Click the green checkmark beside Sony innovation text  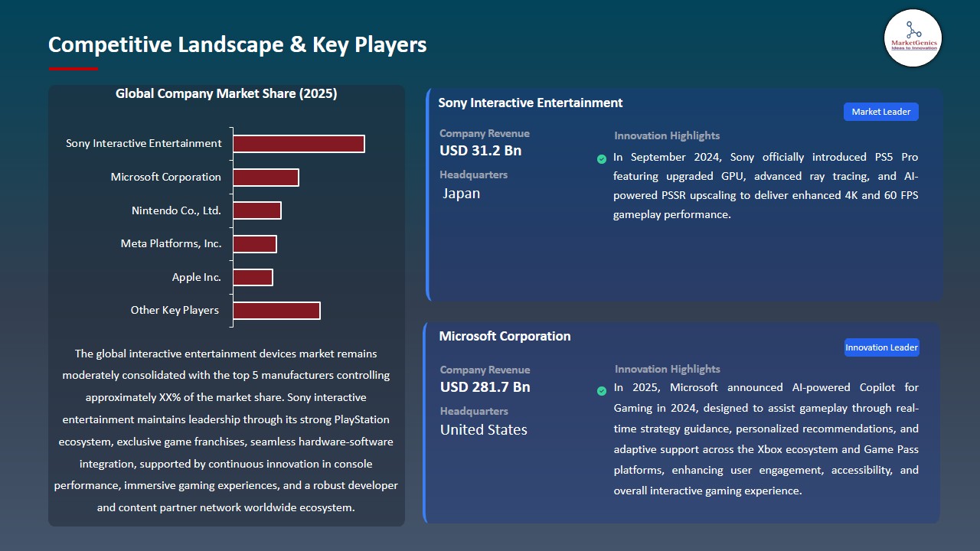point(602,159)
